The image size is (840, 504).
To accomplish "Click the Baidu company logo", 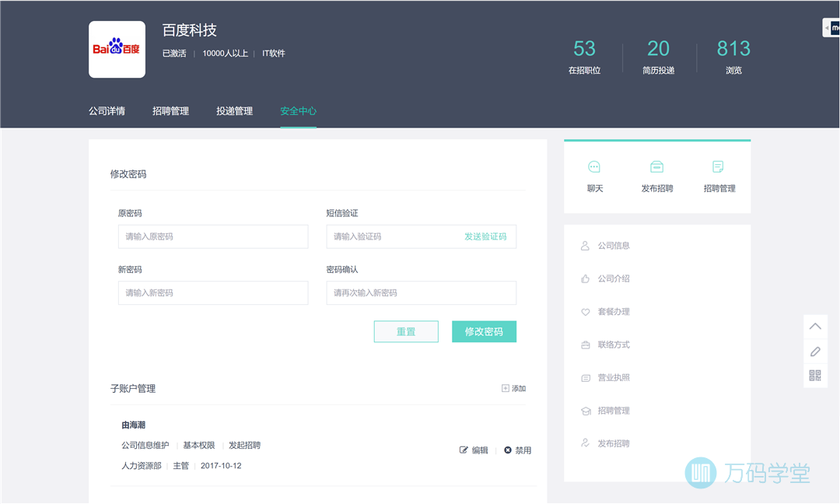I will (x=117, y=49).
